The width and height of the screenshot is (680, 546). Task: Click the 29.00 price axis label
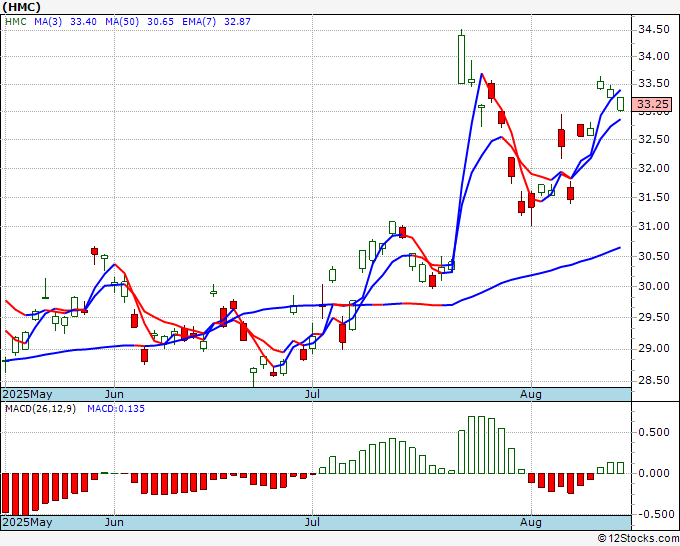tap(653, 349)
